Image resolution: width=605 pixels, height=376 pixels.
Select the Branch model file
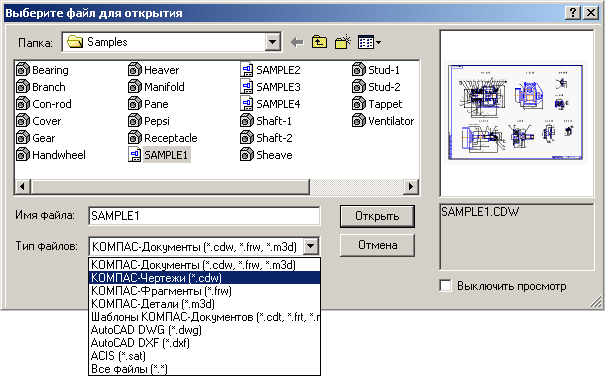[x=41, y=87]
